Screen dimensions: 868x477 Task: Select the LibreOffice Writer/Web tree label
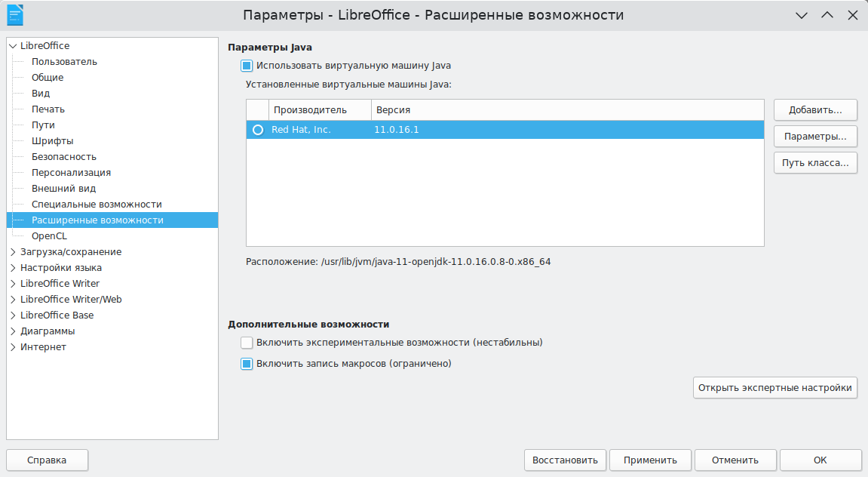click(x=71, y=299)
